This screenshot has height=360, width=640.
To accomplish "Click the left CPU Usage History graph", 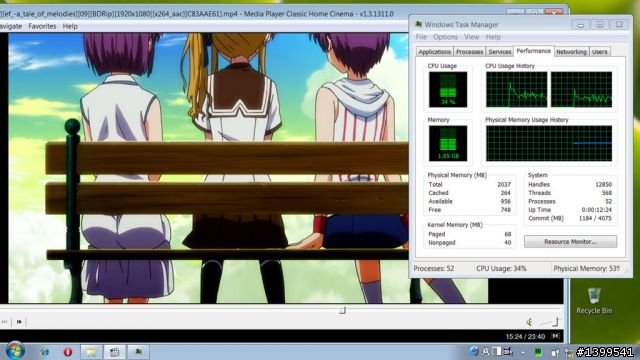I will click(x=516, y=89).
